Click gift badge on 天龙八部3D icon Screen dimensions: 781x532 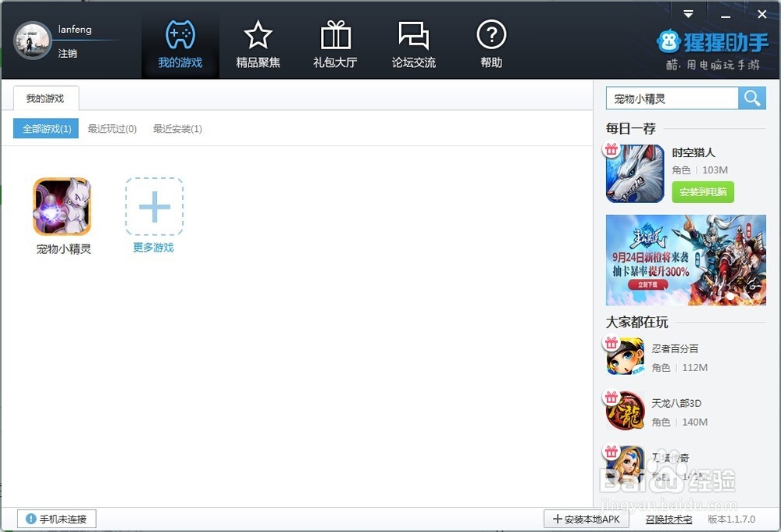point(612,397)
